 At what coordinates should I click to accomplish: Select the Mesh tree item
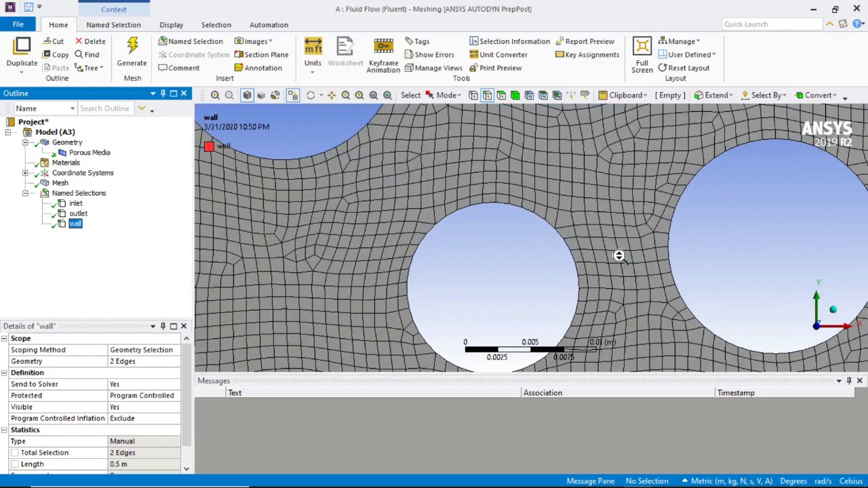click(x=60, y=183)
